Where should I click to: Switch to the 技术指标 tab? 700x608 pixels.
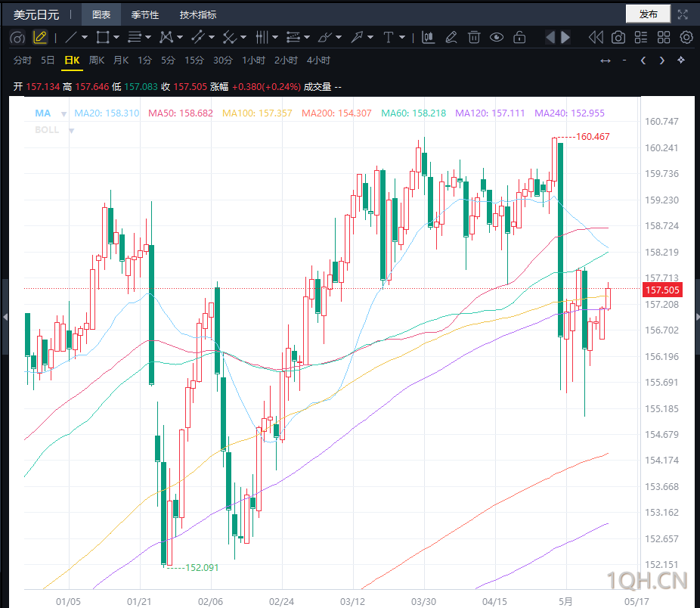pos(198,14)
